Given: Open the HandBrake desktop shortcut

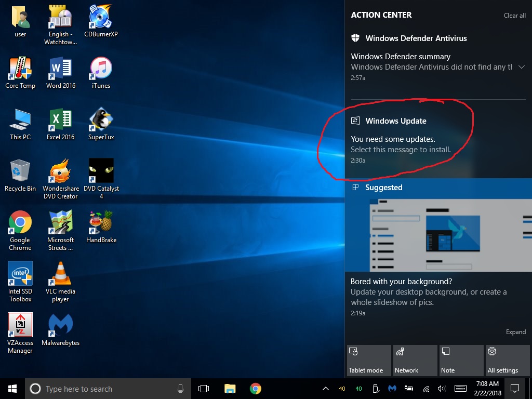Looking at the screenshot, I should 101,227.
